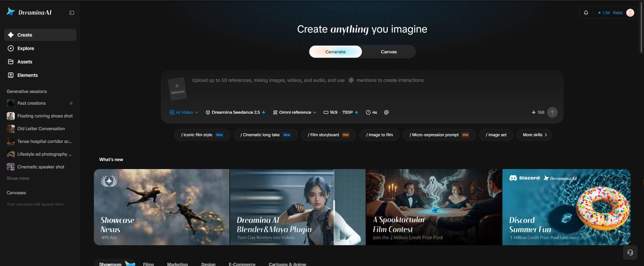Click the DreaminaAI logo
The height and width of the screenshot is (266, 644).
click(x=29, y=12)
